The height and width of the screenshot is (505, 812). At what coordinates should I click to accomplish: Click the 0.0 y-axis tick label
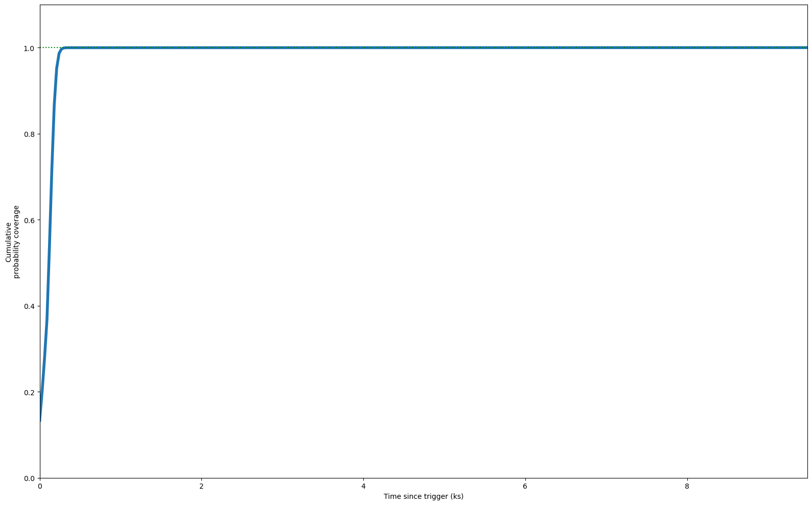pyautogui.click(x=29, y=478)
